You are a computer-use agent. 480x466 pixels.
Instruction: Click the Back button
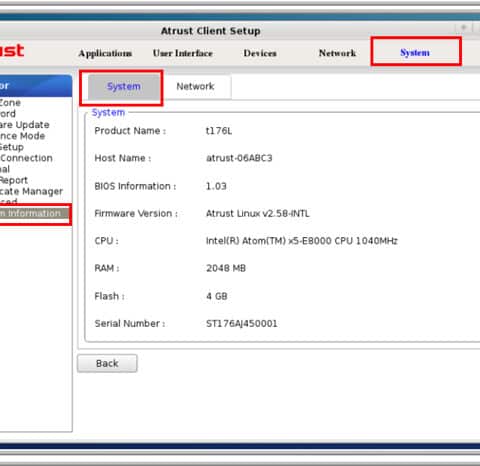point(107,363)
